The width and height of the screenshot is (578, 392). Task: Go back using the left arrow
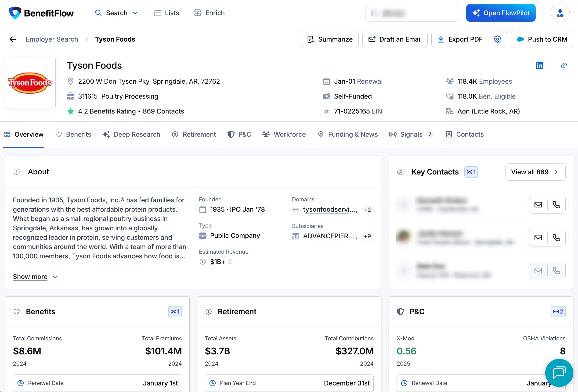[13, 39]
